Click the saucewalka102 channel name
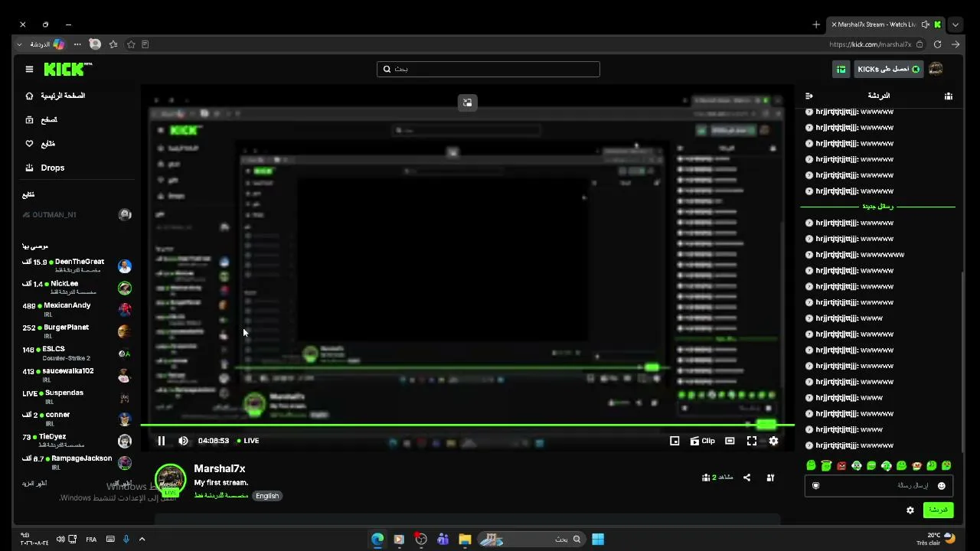The height and width of the screenshot is (551, 980). 68,371
